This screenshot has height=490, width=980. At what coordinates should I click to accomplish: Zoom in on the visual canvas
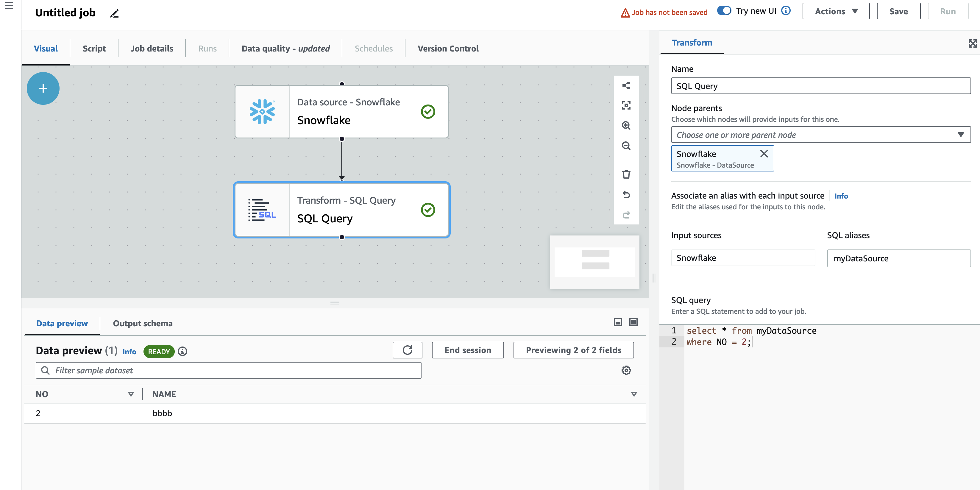tap(626, 126)
